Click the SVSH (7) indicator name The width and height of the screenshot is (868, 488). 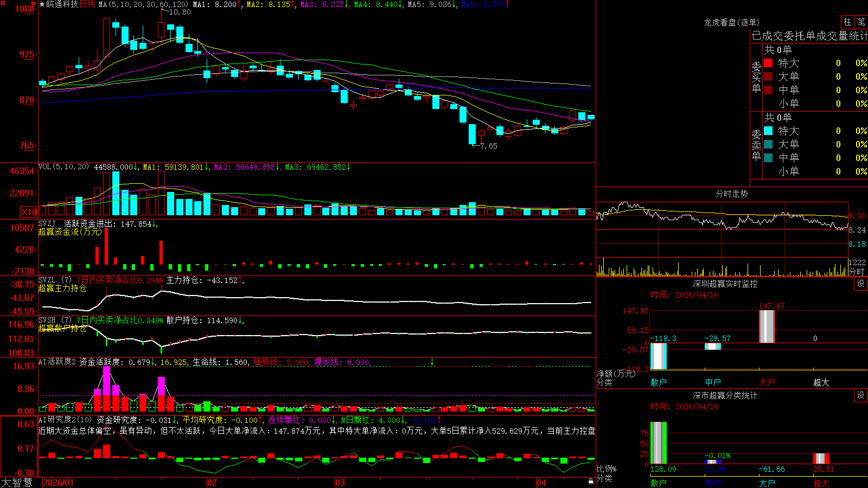point(55,320)
